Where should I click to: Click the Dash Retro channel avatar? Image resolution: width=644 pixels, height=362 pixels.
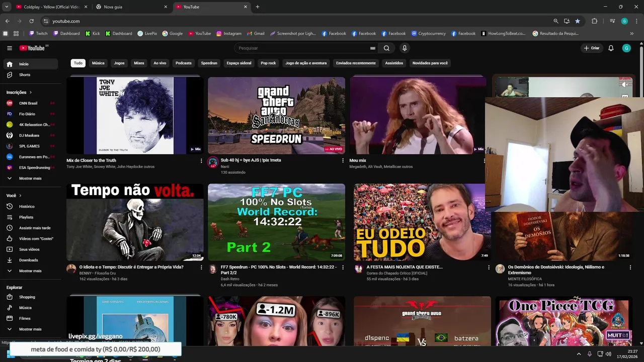pos(213,268)
